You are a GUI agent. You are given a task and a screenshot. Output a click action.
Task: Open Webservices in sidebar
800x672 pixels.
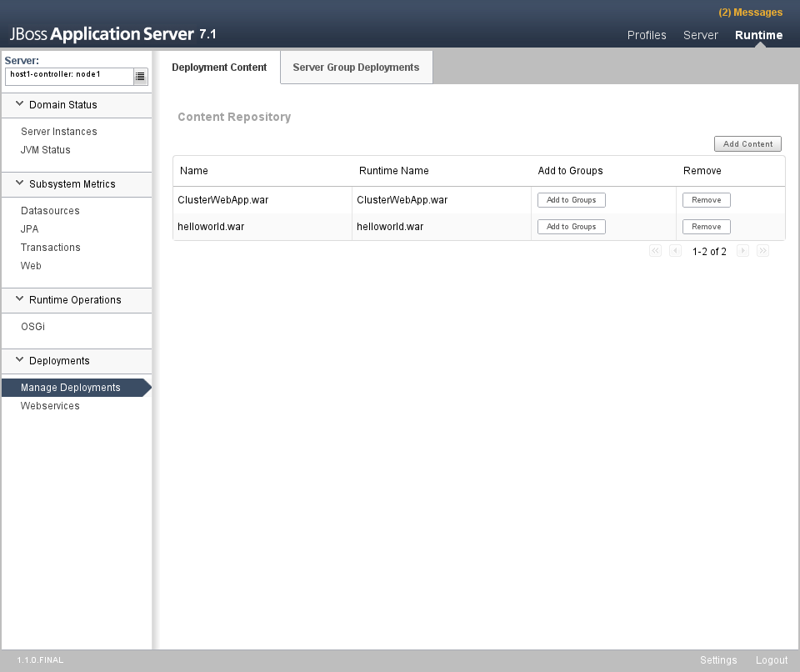[x=50, y=406]
